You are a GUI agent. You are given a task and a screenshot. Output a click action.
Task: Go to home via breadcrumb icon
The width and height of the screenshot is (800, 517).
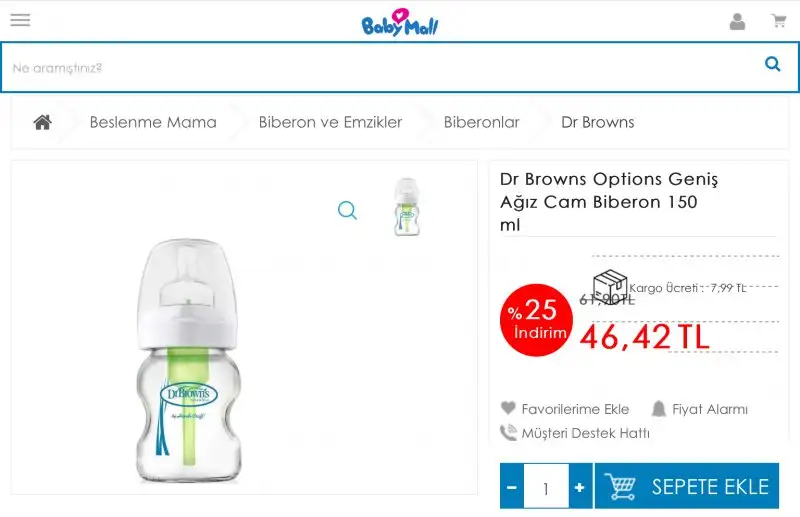pyautogui.click(x=42, y=122)
